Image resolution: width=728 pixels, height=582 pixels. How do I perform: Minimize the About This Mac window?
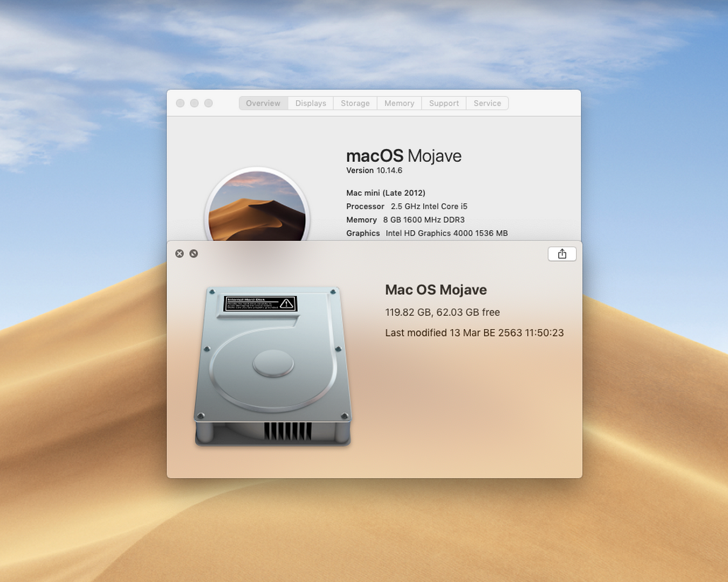click(x=194, y=103)
